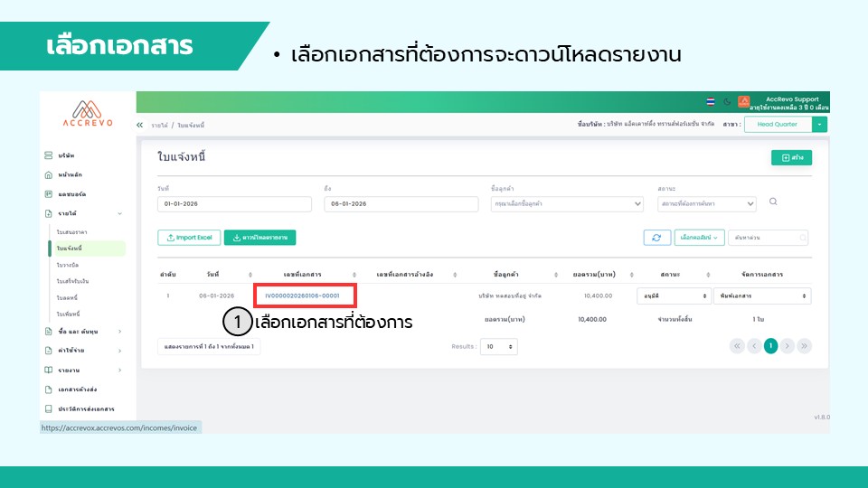Image resolution: width=868 pixels, height=488 pixels.
Task: Expand the รายงาน sidebar menu
Action: pos(83,370)
